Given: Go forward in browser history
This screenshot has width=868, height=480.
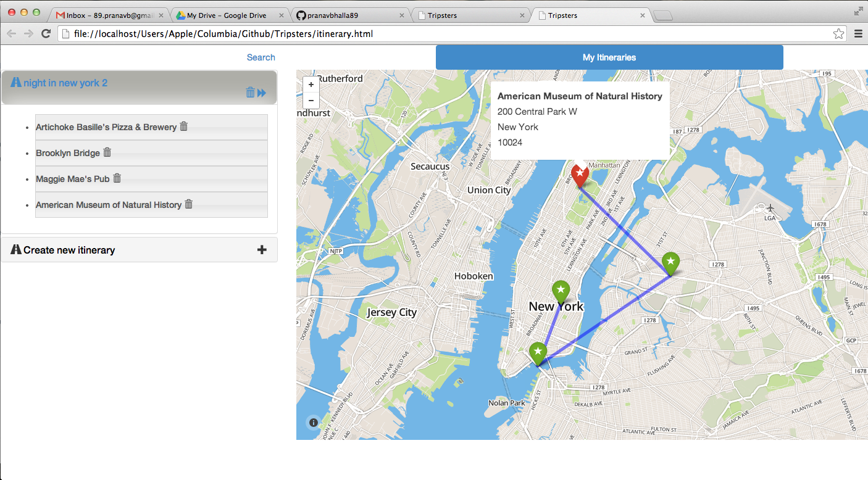Looking at the screenshot, I should tap(28, 33).
